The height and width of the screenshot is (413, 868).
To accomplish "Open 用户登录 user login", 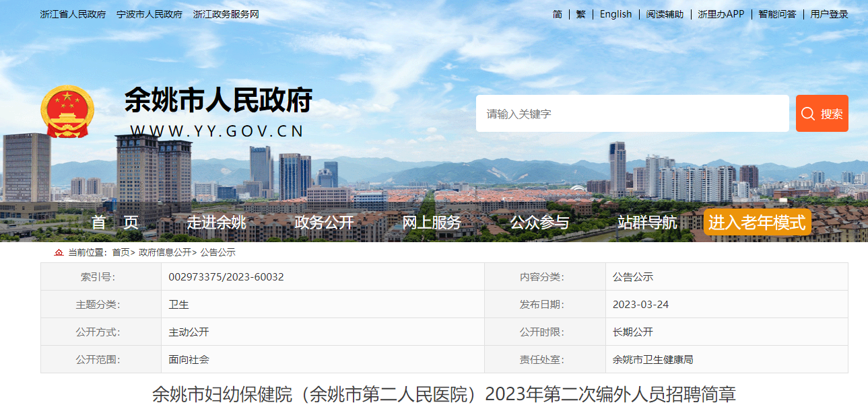I will 830,14.
